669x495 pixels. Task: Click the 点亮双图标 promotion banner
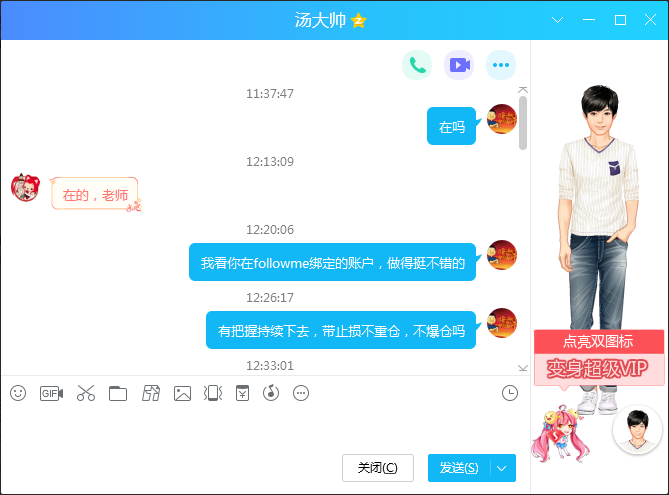[599, 341]
